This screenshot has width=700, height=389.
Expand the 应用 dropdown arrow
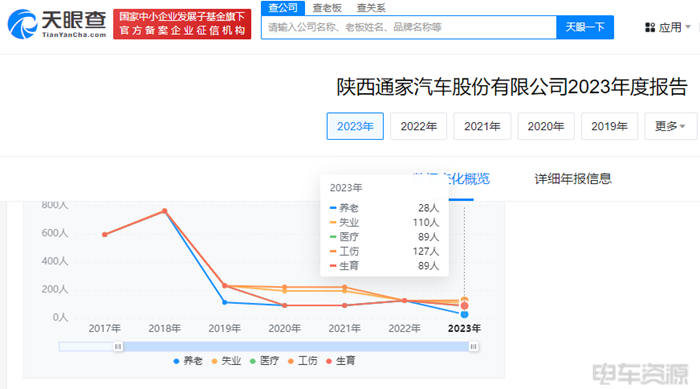(x=688, y=27)
